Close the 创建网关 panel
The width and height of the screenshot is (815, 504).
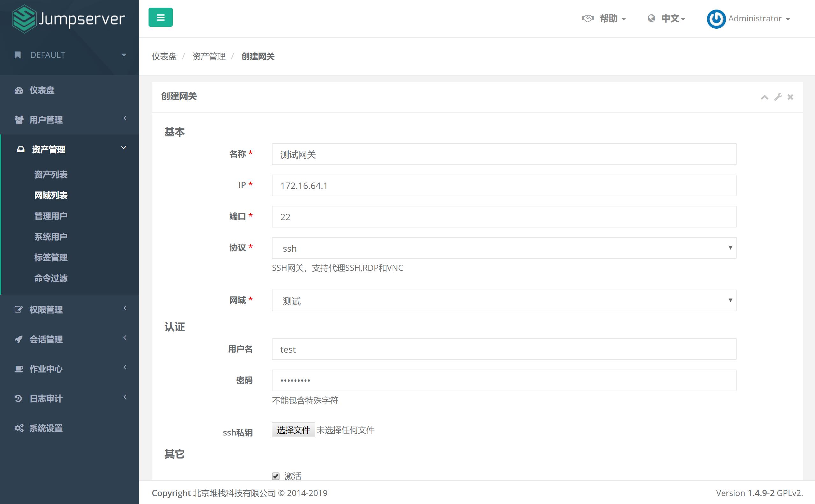790,97
